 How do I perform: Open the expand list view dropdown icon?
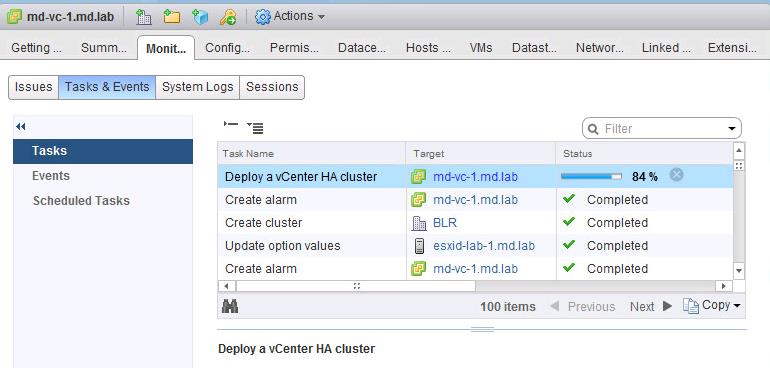pyautogui.click(x=255, y=128)
